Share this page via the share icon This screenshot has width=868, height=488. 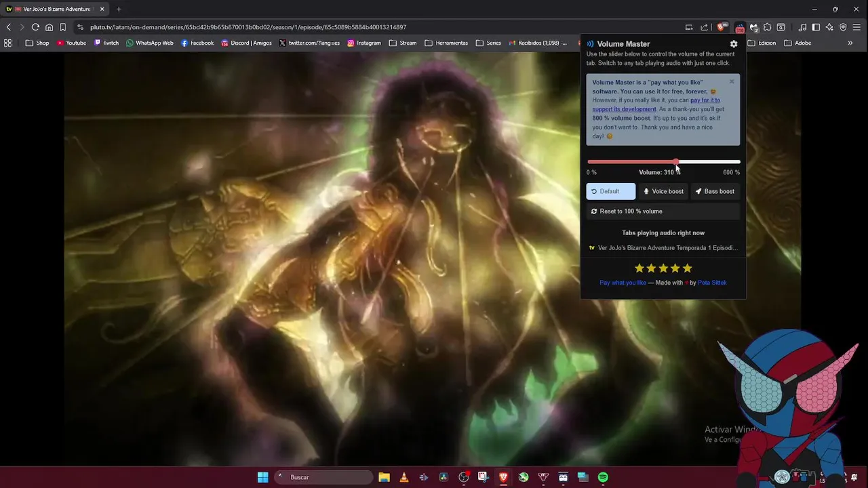pos(704,27)
